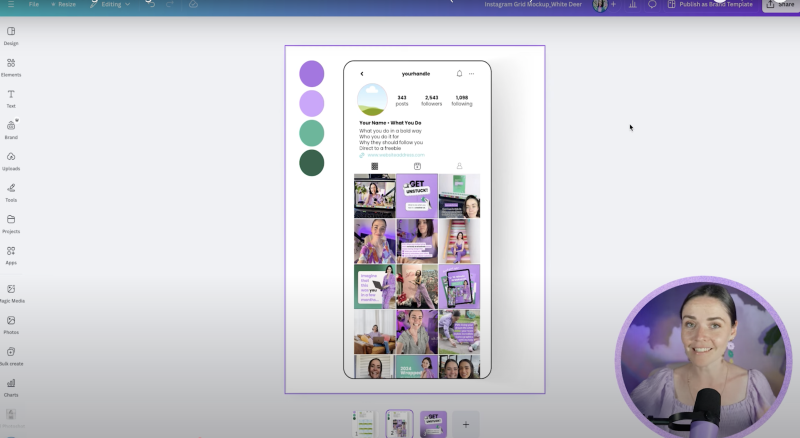
Task: Select the dark forest green color circle
Action: click(312, 162)
